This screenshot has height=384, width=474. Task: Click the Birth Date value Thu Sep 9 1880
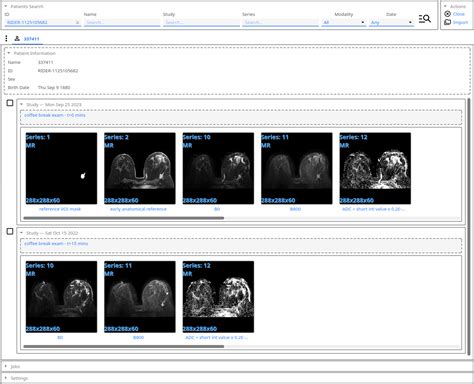[54, 87]
